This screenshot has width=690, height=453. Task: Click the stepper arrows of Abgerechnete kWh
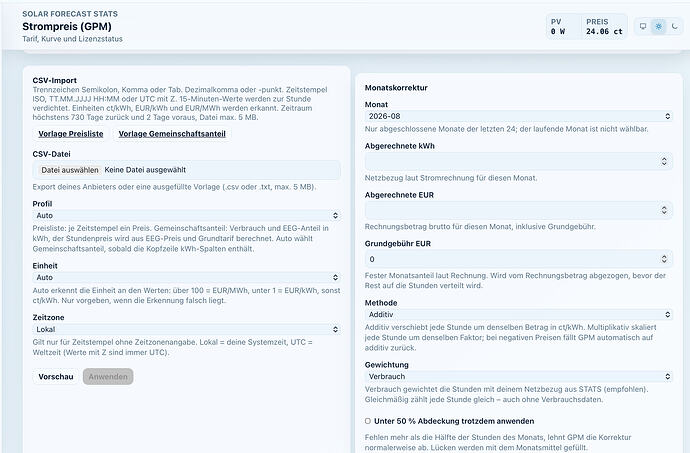(x=664, y=161)
